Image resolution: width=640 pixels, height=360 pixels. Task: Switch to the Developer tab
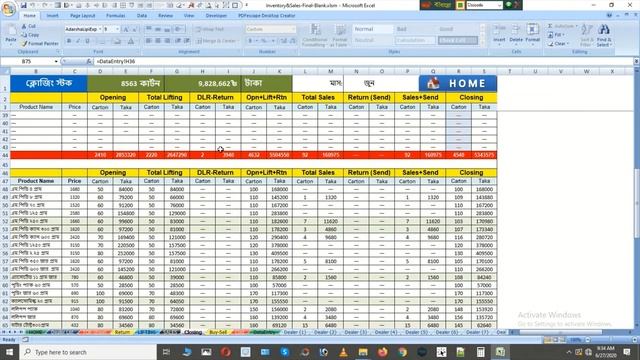216,16
